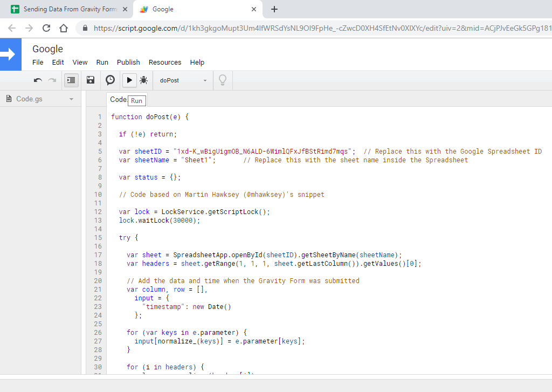The image size is (552, 392).
Task: Open the Publish menu
Action: (128, 63)
